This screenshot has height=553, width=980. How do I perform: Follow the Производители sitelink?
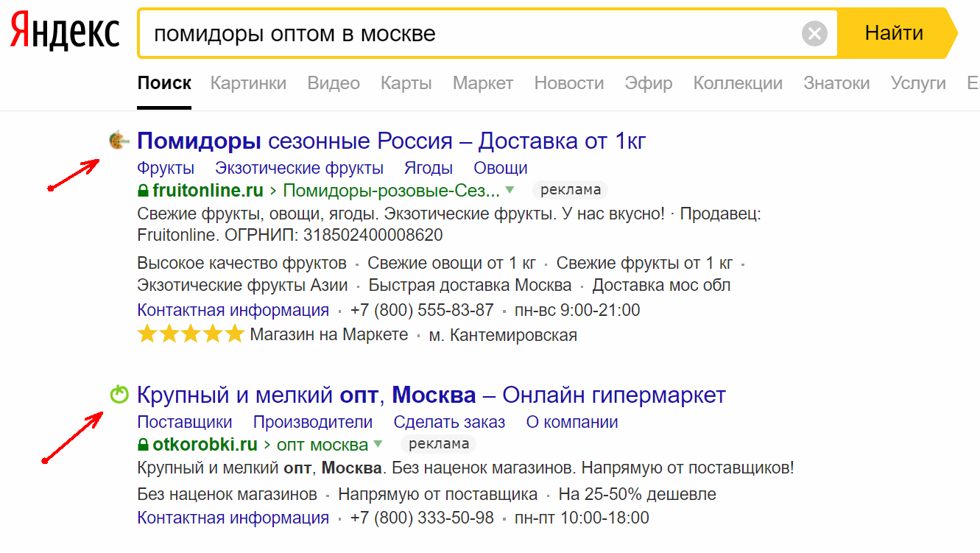coord(313,423)
